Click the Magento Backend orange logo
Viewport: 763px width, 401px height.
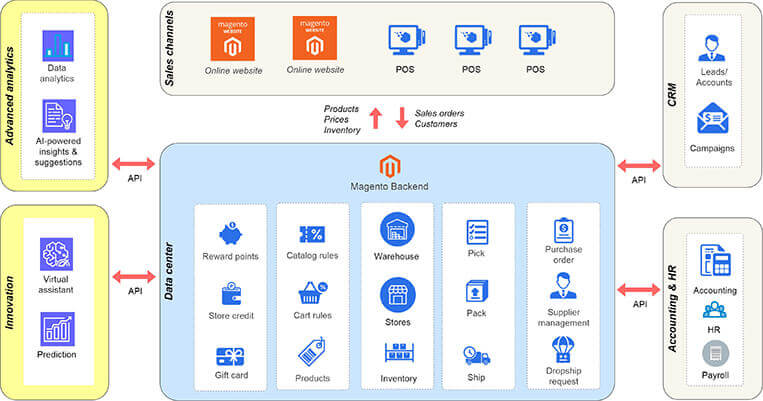390,166
